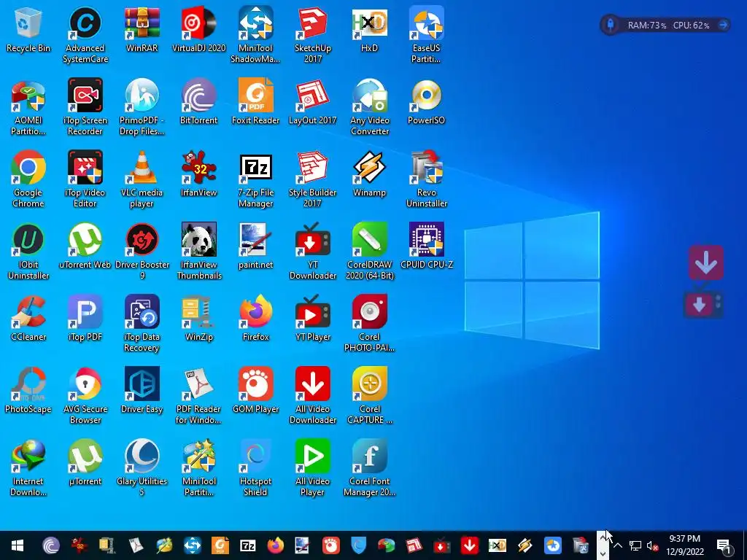The width and height of the screenshot is (747, 560).
Task: Select the Foxit Reader desktop icon
Action: tap(255, 102)
